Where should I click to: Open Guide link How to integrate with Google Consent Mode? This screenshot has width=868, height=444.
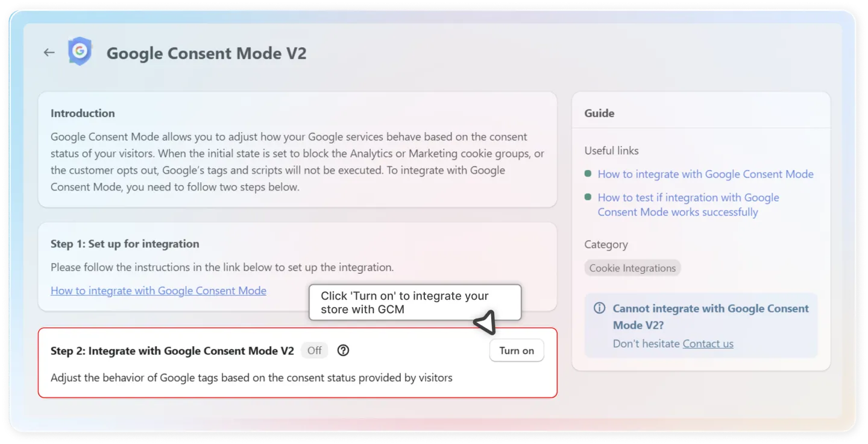pos(706,174)
